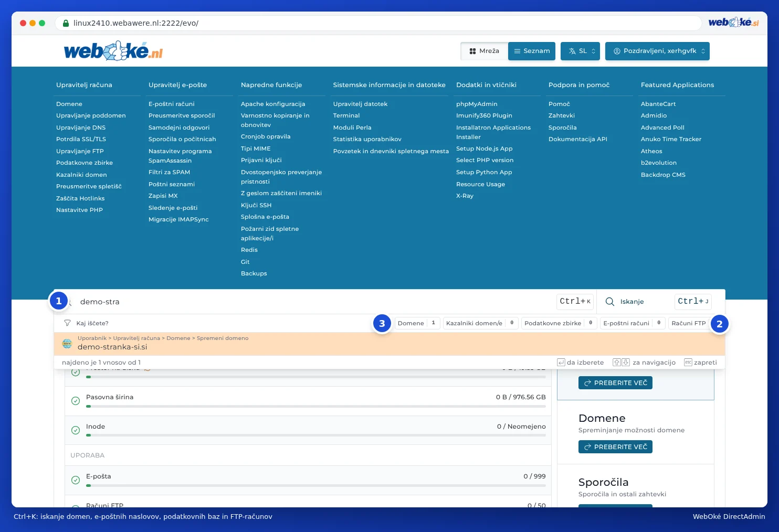Viewport: 779px width, 532px height.
Task: Open the SL language dropdown
Action: 580,51
